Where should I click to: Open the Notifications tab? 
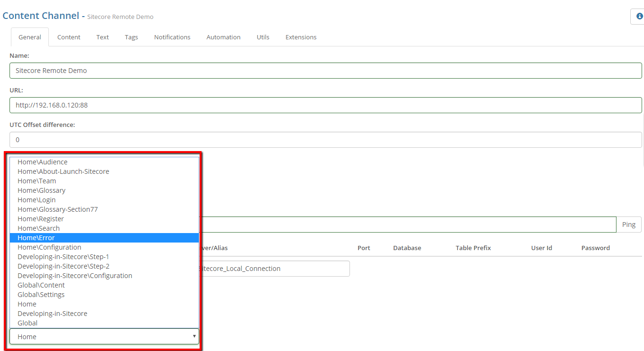(172, 37)
